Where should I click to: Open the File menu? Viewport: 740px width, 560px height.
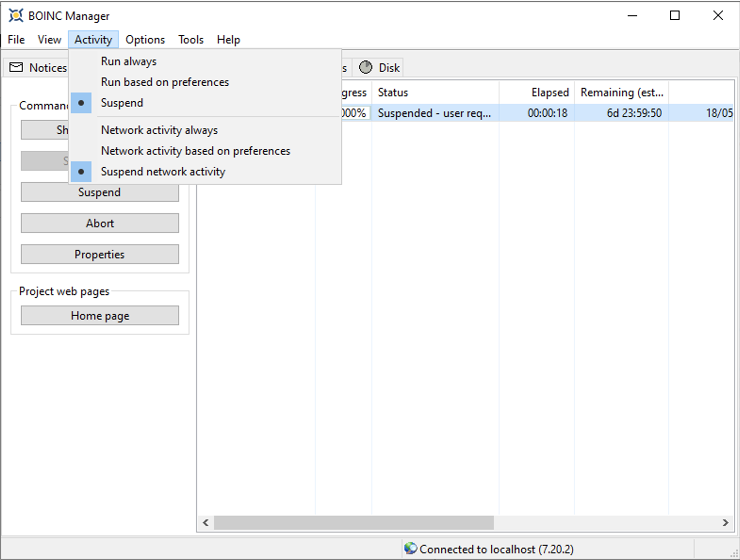click(x=16, y=40)
